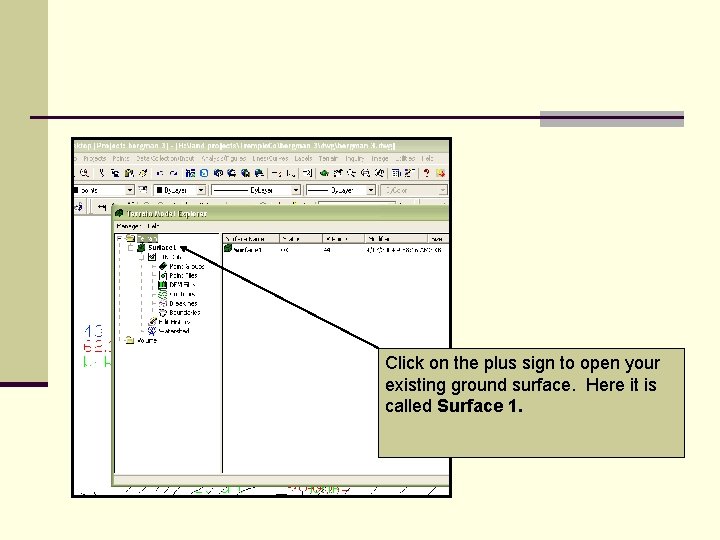Click the Boundaries icon in tree
This screenshot has width=720, height=540.
pos(163,312)
